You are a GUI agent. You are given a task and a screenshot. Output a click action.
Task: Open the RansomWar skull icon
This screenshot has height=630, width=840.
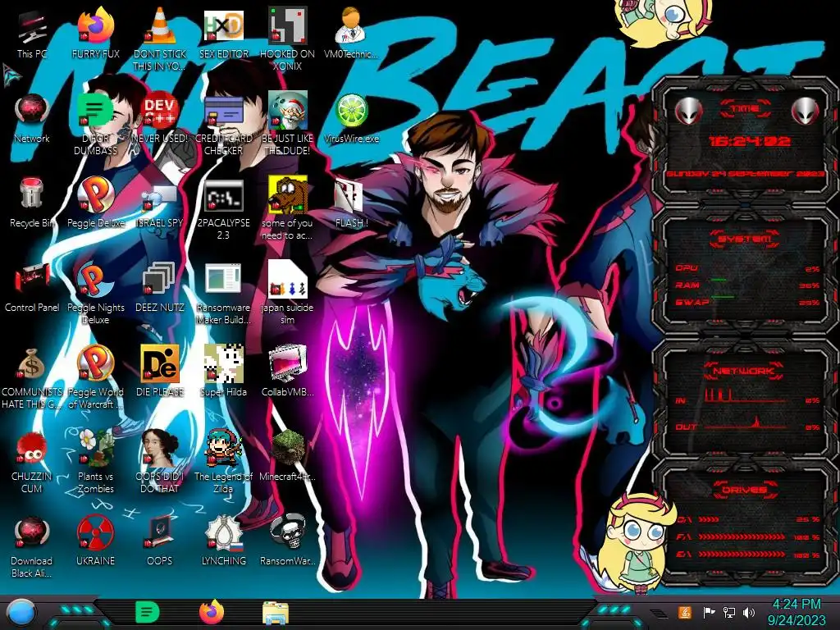[x=288, y=541]
